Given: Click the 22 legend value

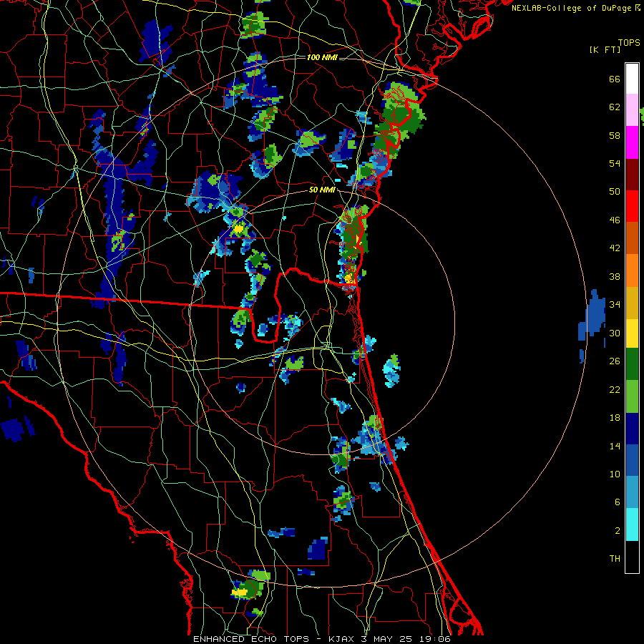Looking at the screenshot, I should coord(615,389).
